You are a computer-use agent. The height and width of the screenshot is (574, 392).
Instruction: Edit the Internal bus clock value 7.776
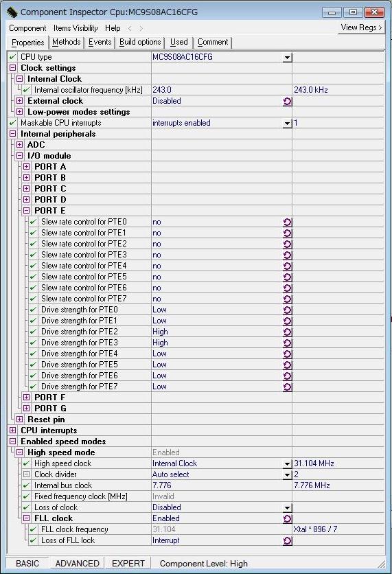[222, 485]
